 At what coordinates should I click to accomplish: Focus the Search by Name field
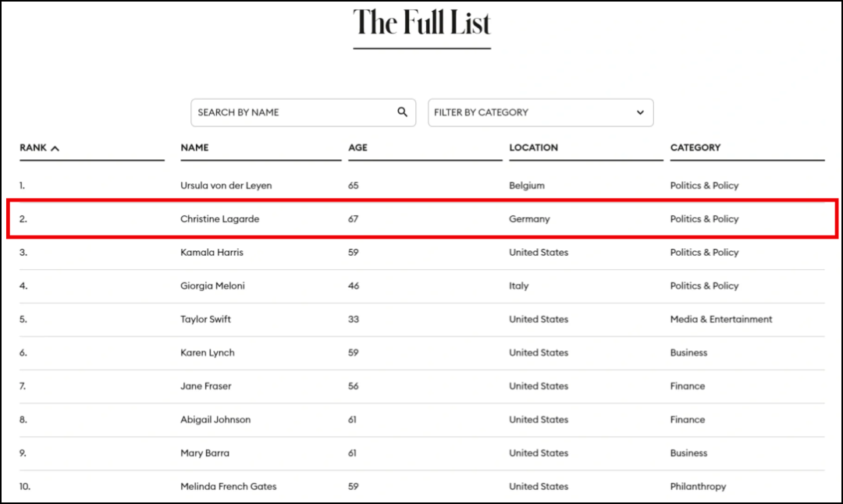pos(303,112)
